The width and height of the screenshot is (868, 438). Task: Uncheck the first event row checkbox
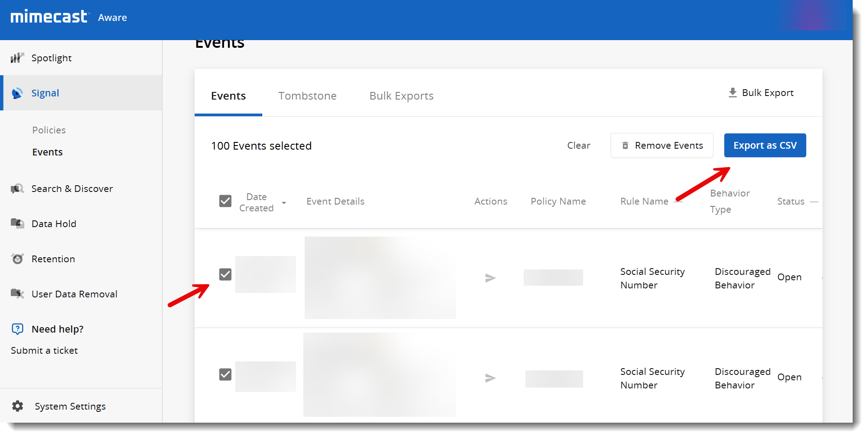tap(225, 275)
